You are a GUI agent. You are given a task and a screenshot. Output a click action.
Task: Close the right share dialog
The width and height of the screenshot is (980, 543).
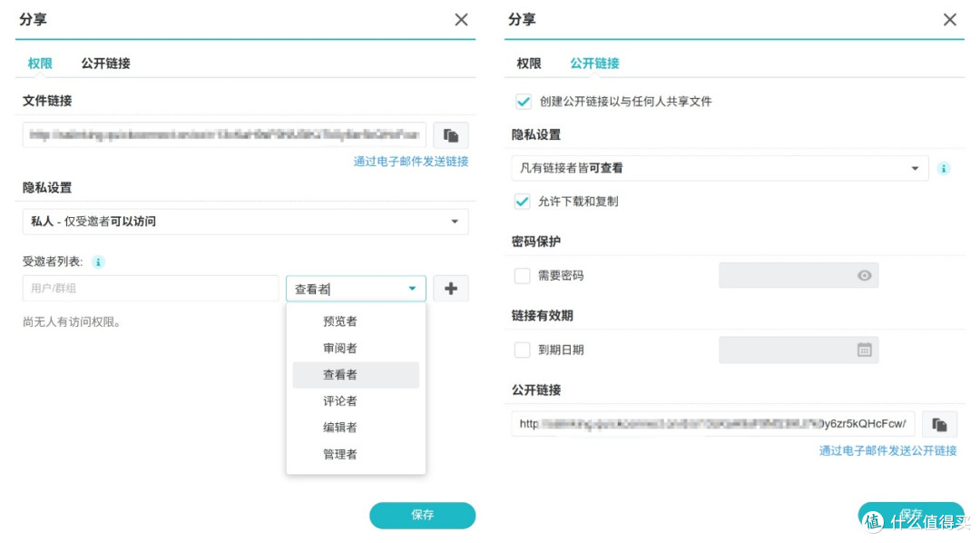(x=950, y=20)
